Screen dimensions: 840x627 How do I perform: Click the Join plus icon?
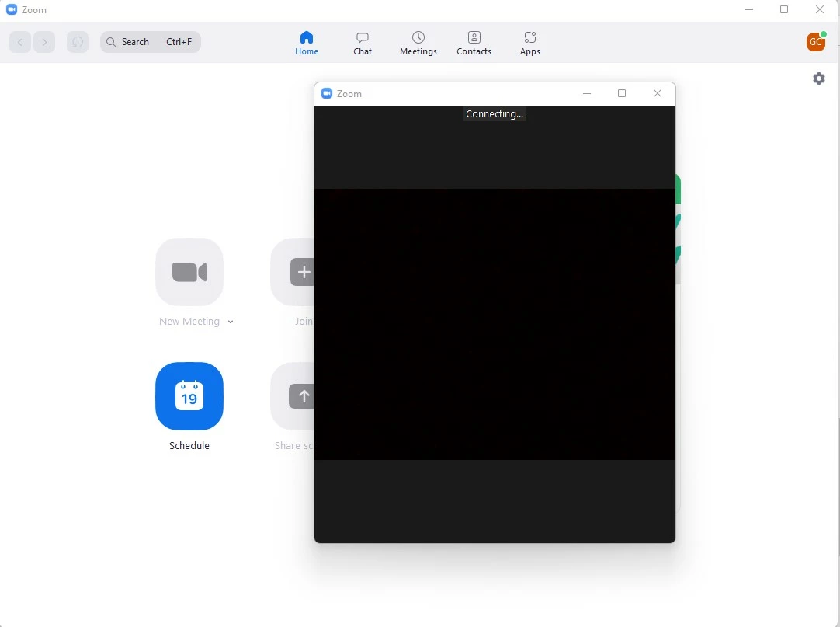coord(293,272)
